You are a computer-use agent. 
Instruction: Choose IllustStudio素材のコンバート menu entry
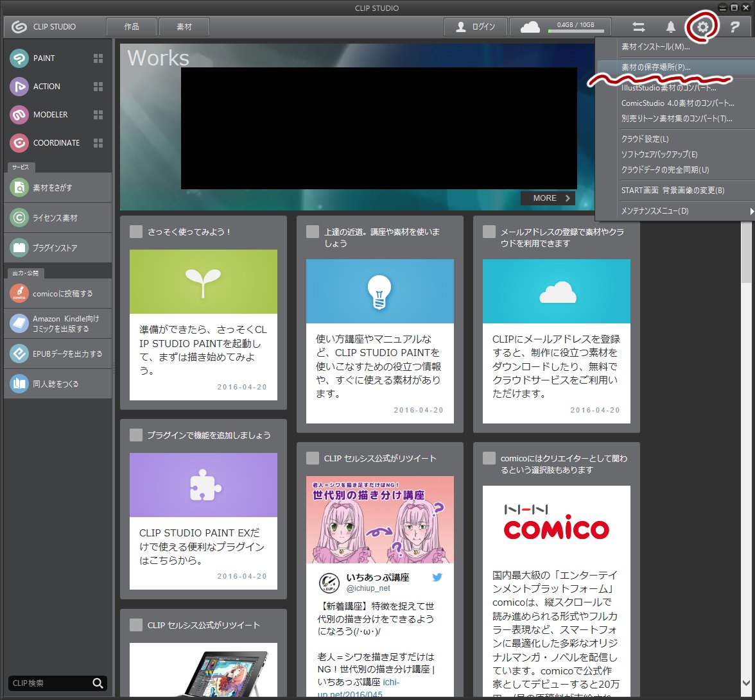675,87
